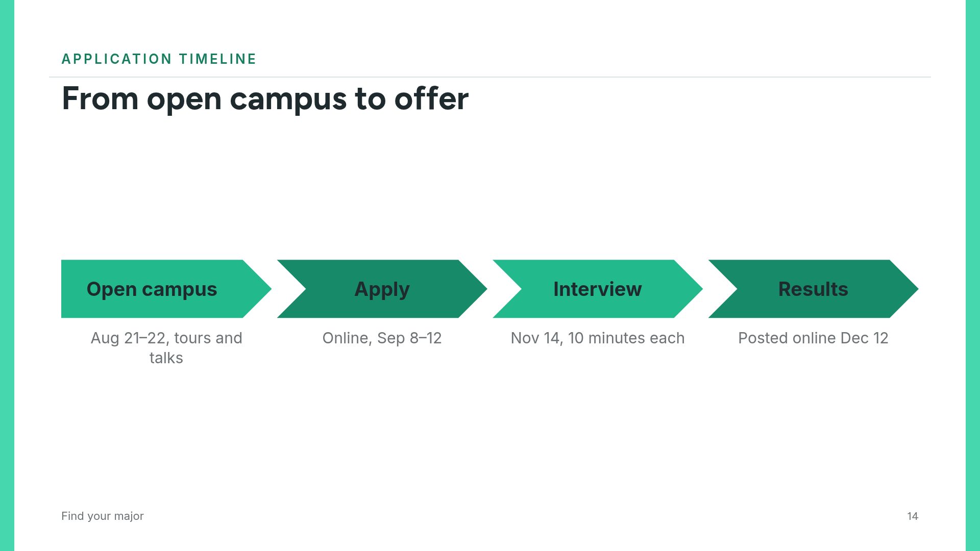Select the 'Online, Sep 8–12' caption
Screen dimensions: 980x551
pyautogui.click(x=382, y=338)
